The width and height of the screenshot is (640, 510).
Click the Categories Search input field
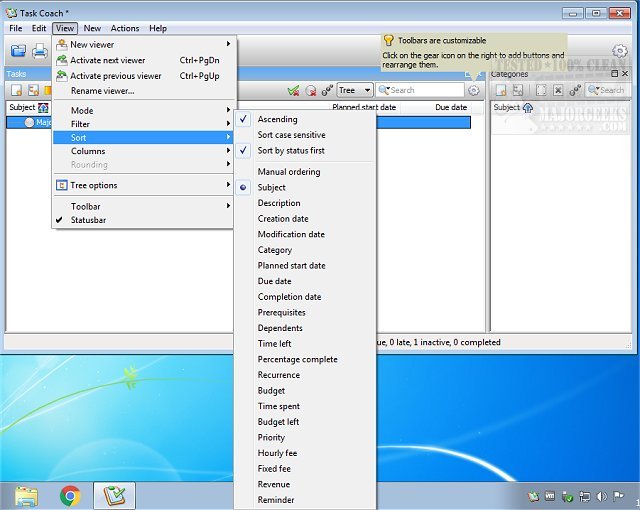click(607, 90)
